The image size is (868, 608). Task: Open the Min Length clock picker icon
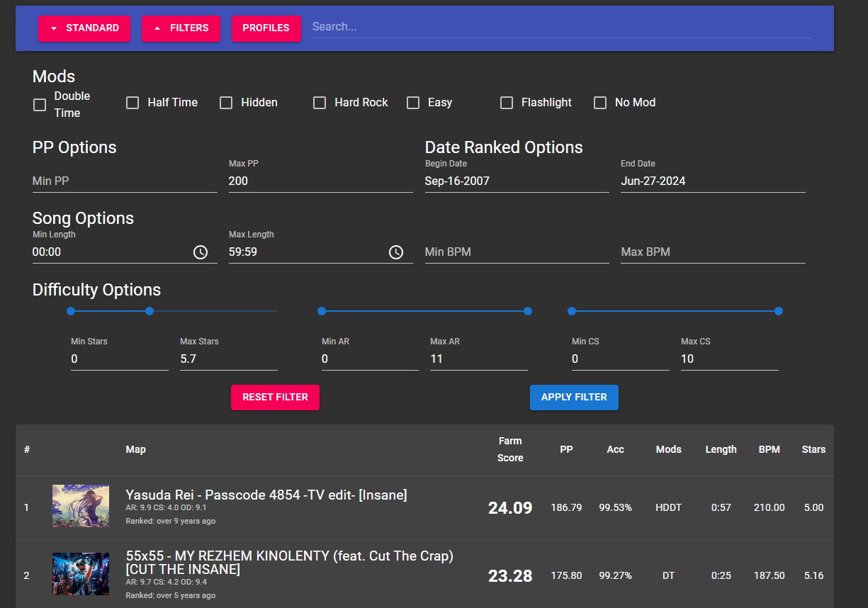click(201, 252)
